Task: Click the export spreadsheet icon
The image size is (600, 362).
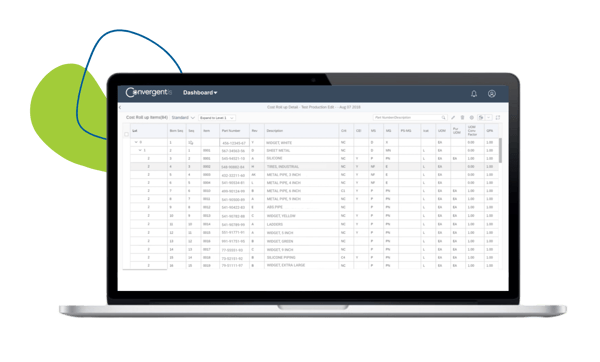Action: [481, 117]
